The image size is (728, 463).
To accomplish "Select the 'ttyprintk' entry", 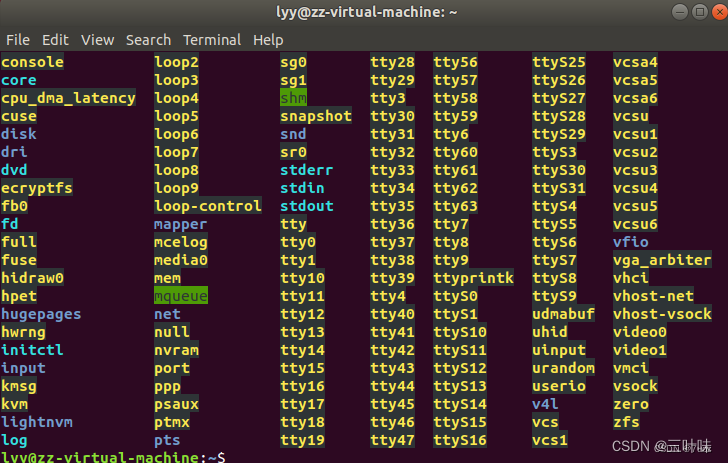I will 474,278.
